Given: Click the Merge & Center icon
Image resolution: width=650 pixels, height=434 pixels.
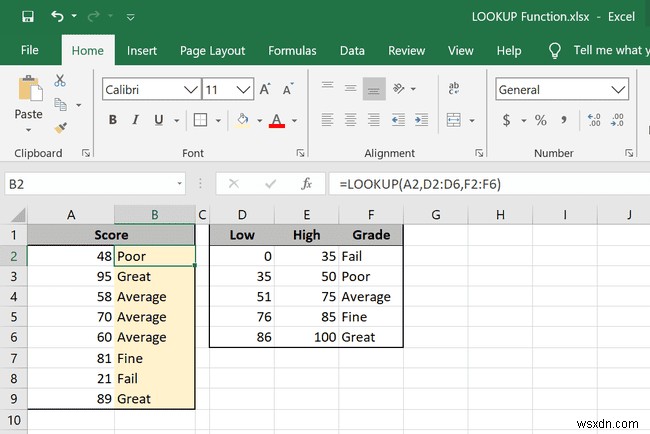Looking at the screenshot, I should pyautogui.click(x=454, y=120).
